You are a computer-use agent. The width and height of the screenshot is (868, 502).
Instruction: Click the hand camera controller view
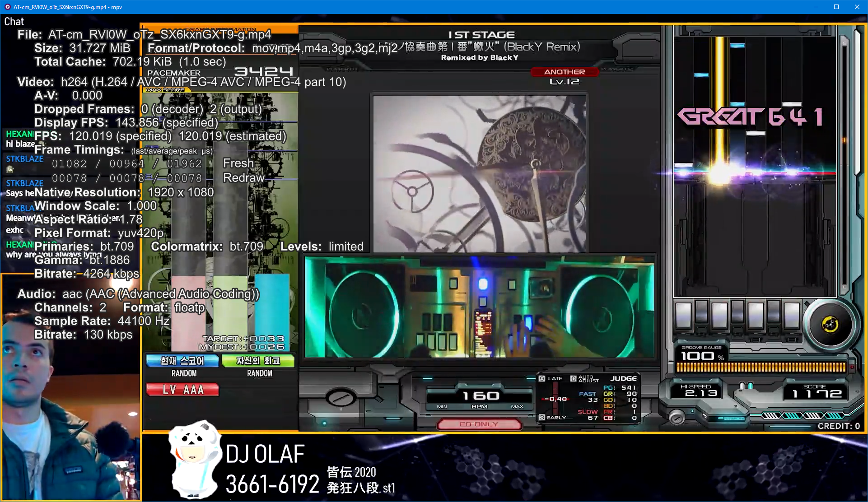click(479, 307)
